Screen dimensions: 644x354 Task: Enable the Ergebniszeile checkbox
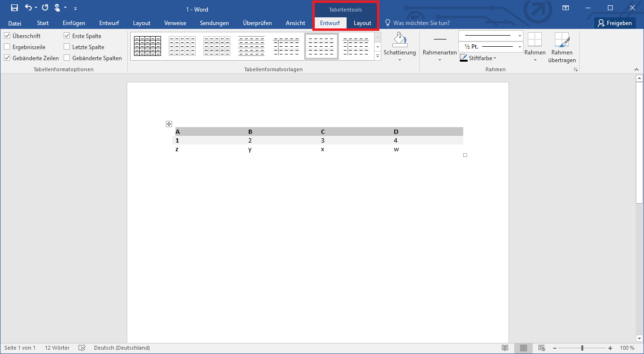(7, 47)
